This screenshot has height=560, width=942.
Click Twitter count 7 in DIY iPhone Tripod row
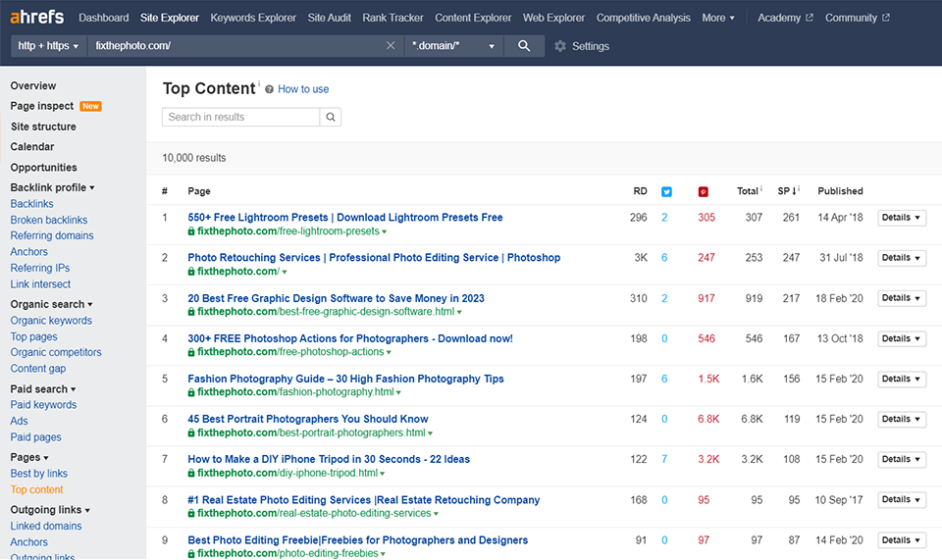(x=664, y=459)
